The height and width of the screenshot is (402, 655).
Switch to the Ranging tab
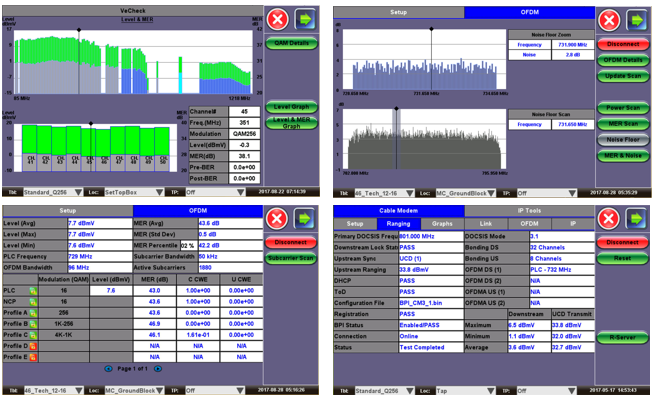click(x=397, y=224)
